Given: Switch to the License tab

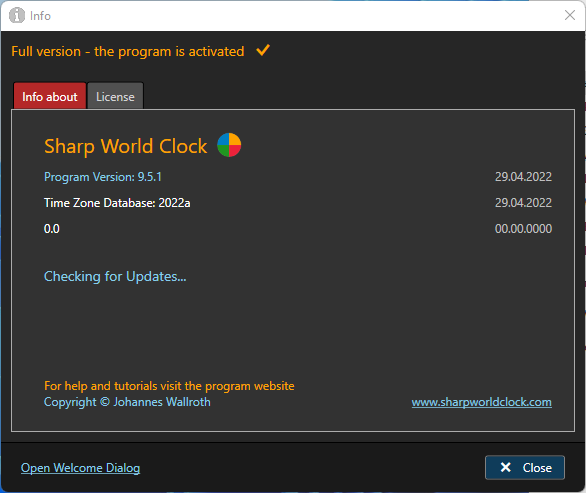Looking at the screenshot, I should tap(115, 96).
